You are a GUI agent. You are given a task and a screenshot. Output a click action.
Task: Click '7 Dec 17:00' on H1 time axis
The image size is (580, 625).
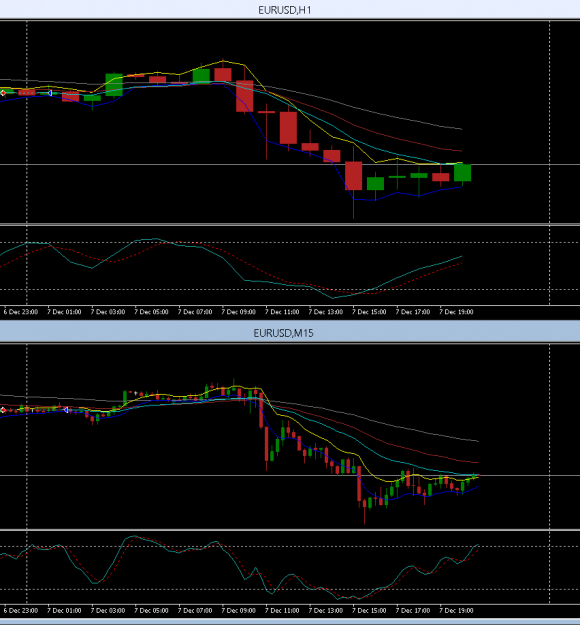pyautogui.click(x=413, y=312)
